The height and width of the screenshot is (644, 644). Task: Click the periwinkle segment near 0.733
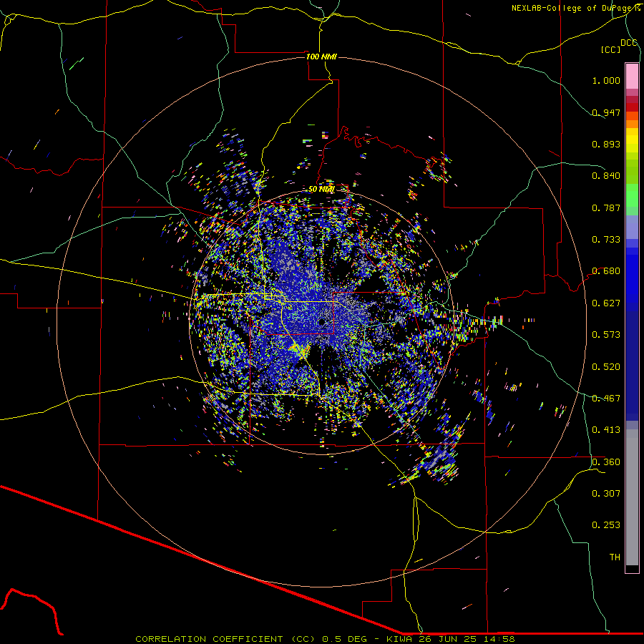pyautogui.click(x=632, y=228)
